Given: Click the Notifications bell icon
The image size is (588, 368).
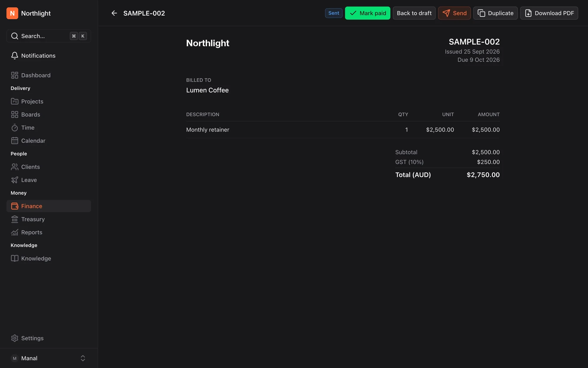Looking at the screenshot, I should [15, 56].
